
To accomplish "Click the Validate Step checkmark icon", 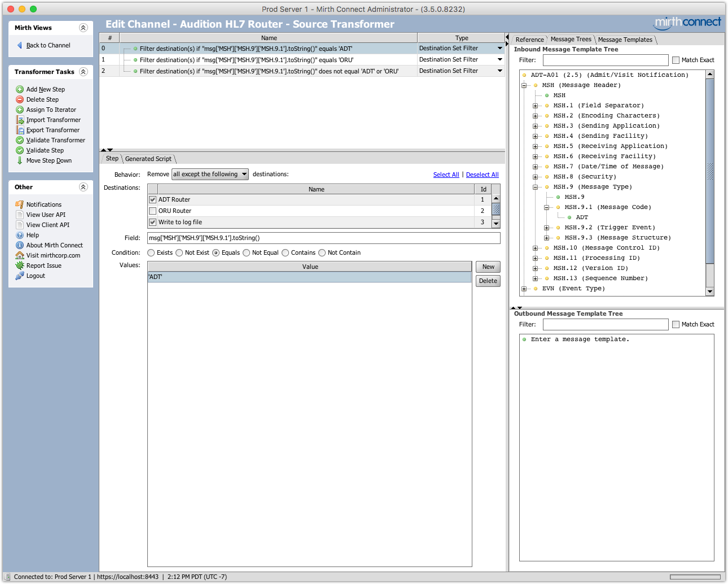I will (x=20, y=150).
